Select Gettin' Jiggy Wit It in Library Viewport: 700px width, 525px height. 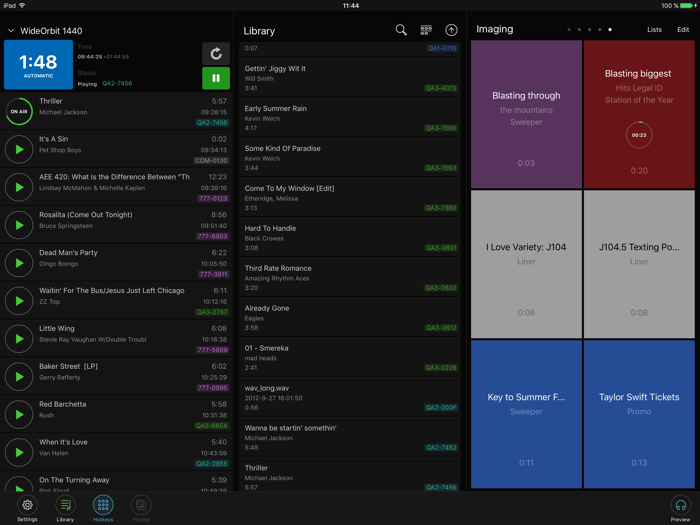[x=350, y=77]
